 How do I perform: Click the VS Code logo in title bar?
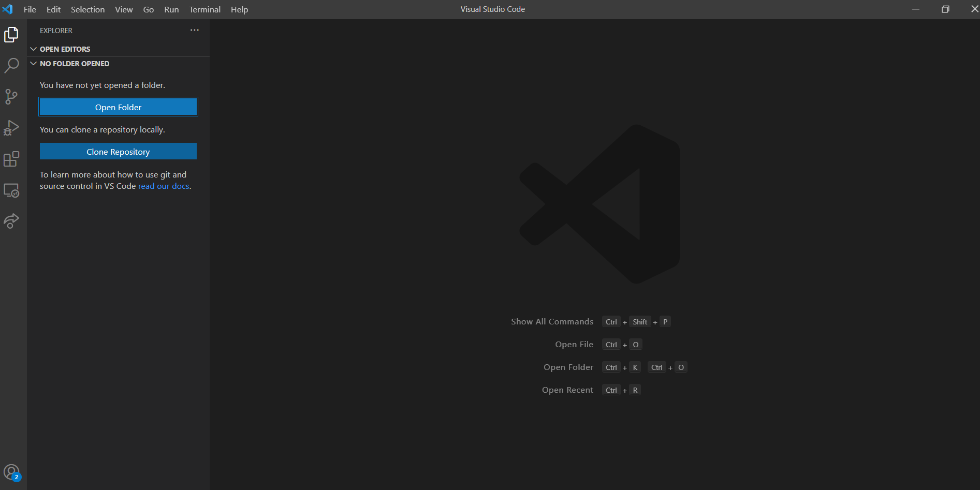pos(8,9)
